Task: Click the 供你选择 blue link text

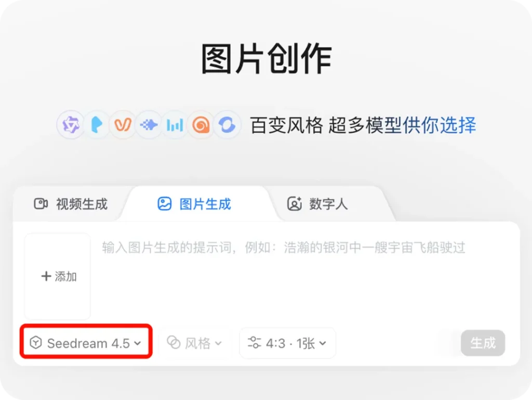Action: [x=440, y=125]
